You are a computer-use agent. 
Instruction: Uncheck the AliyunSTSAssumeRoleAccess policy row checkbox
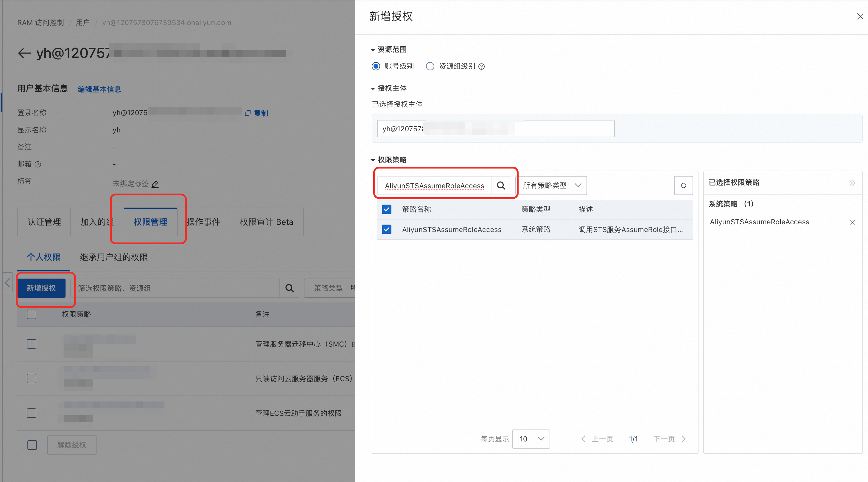tap(386, 229)
